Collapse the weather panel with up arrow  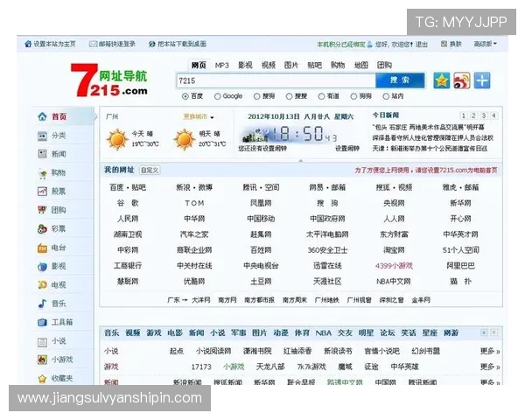(301, 161)
